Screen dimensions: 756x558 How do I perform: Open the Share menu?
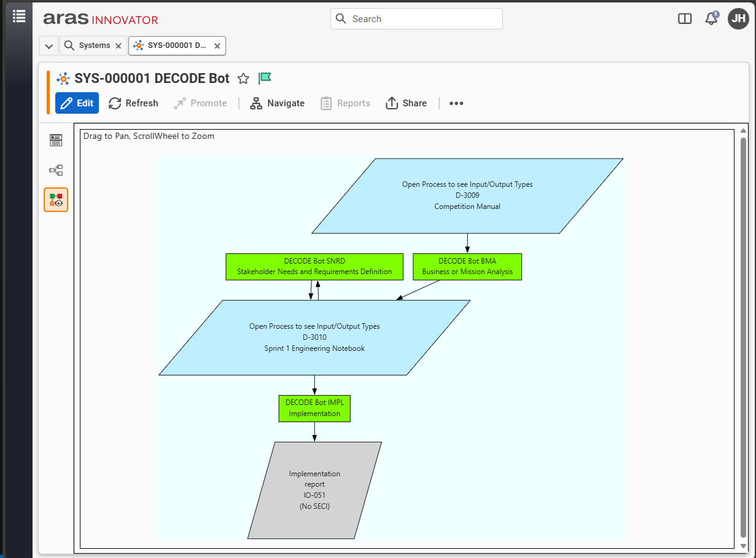[406, 103]
